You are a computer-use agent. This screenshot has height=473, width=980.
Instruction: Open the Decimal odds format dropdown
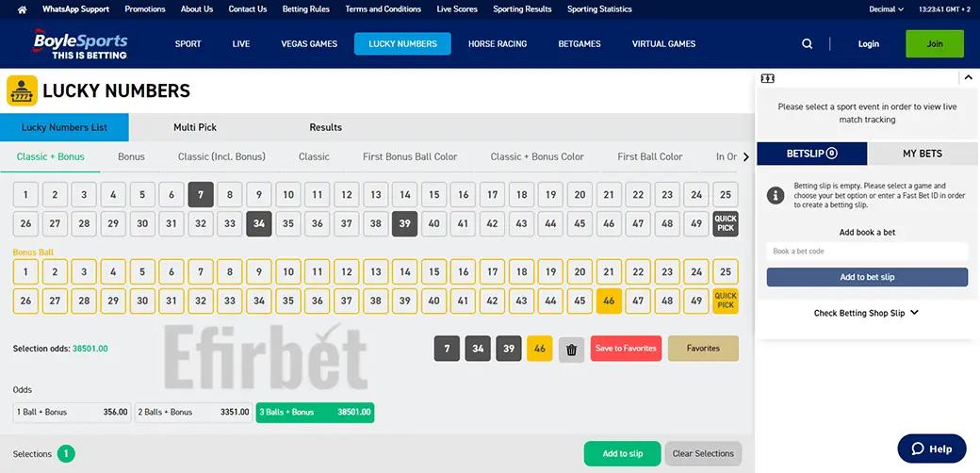pyautogui.click(x=887, y=9)
